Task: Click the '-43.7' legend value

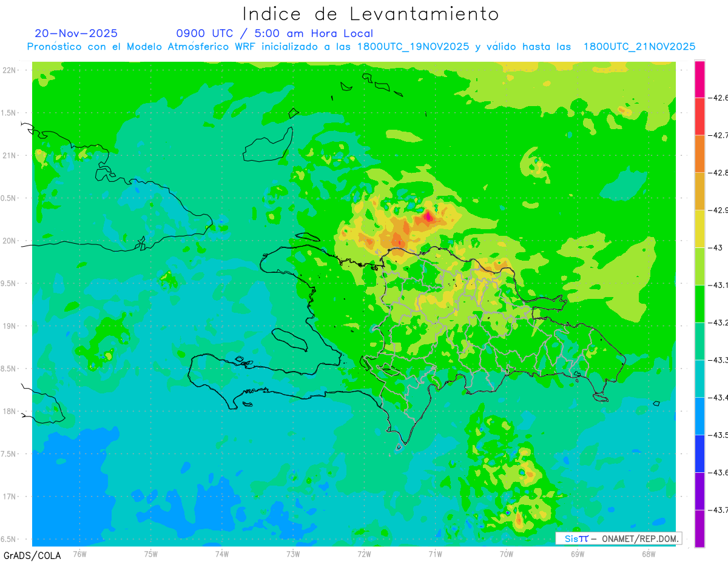Action: pos(719,510)
